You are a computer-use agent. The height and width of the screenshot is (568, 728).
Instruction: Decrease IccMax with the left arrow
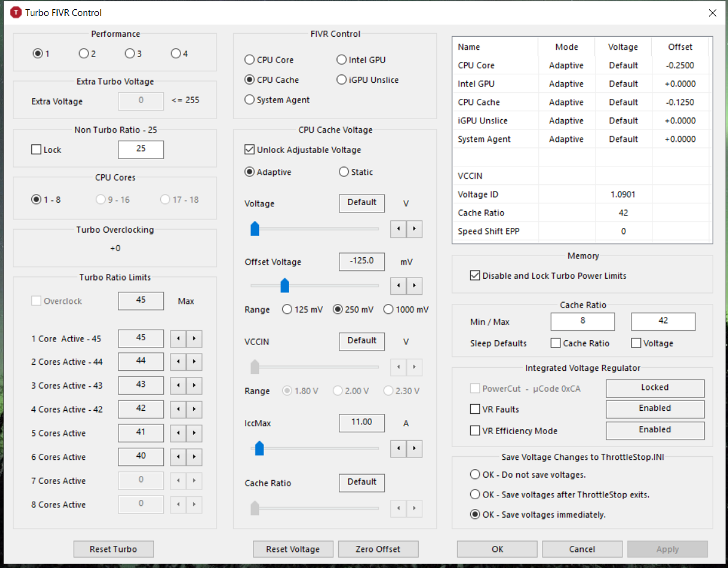(398, 449)
